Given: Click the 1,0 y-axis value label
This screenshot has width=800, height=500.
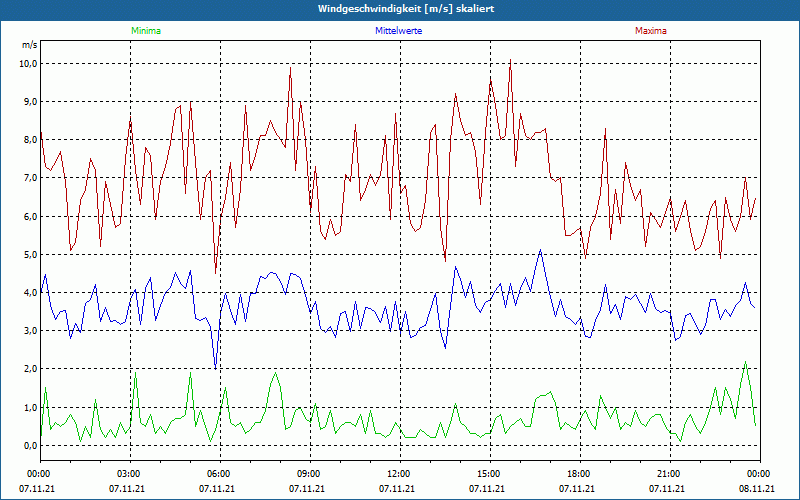Looking at the screenshot, I should (x=30, y=408).
